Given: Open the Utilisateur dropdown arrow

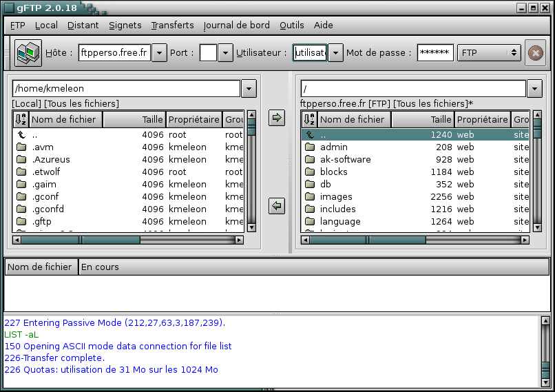Looking at the screenshot, I should (335, 53).
